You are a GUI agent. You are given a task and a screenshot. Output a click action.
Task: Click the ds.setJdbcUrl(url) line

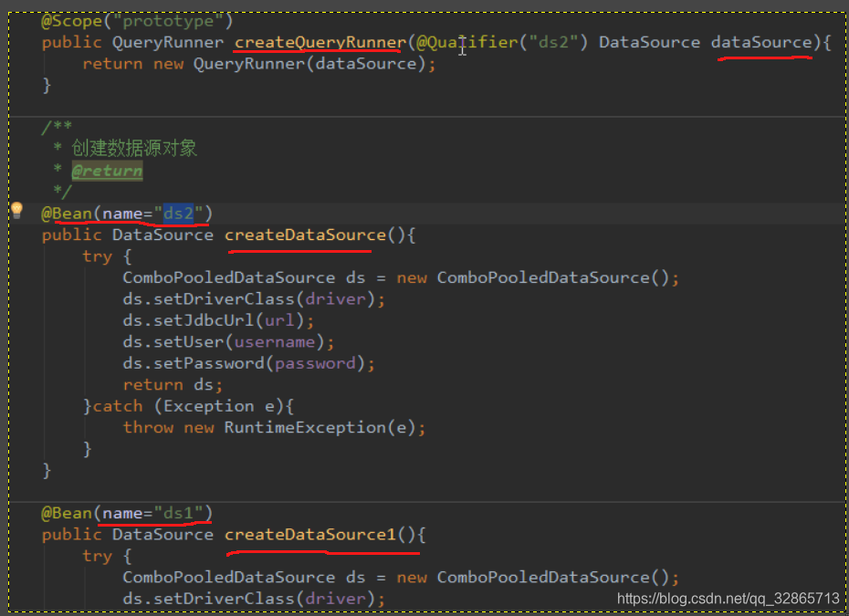pyautogui.click(x=218, y=320)
